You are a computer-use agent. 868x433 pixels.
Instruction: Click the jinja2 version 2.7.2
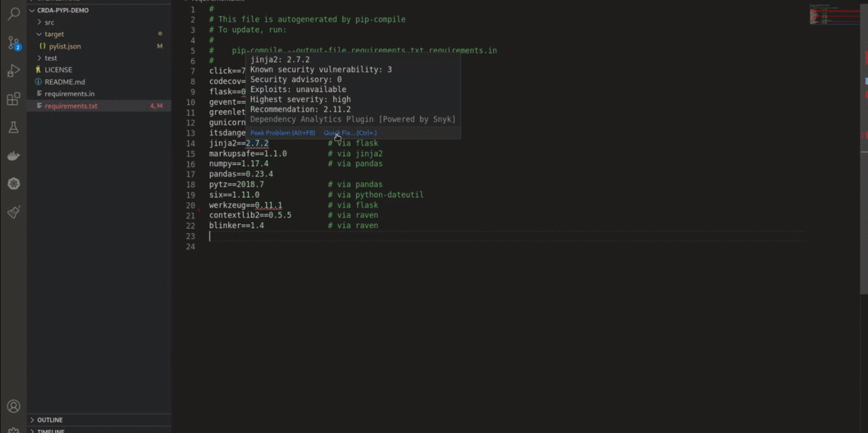257,143
